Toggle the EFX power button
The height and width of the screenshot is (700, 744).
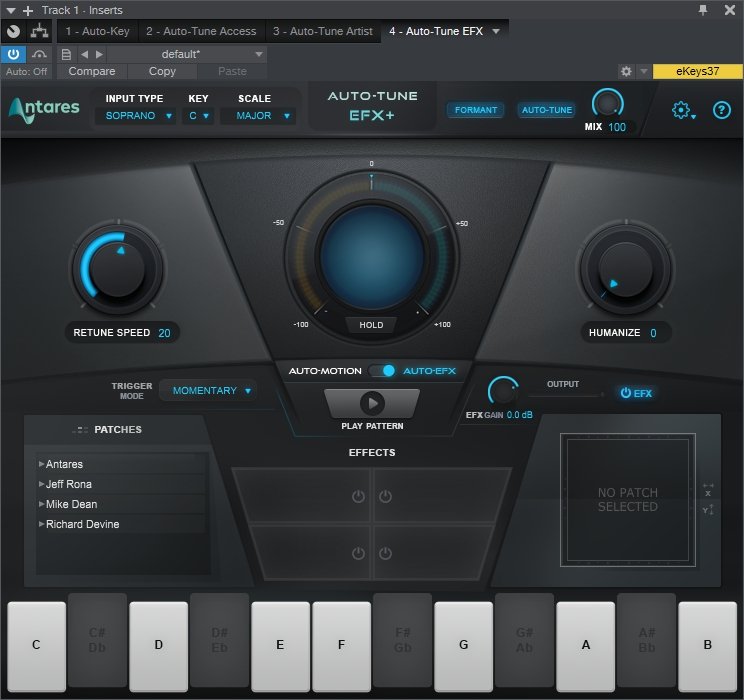pyautogui.click(x=636, y=393)
